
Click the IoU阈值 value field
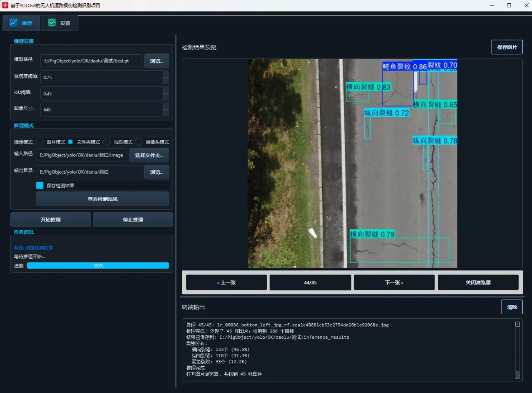(x=101, y=93)
